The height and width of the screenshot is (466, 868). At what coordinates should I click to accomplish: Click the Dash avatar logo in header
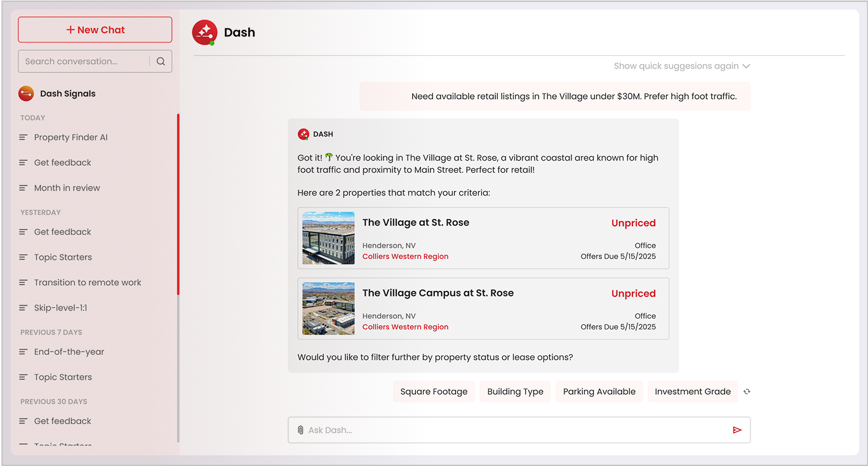(x=204, y=32)
